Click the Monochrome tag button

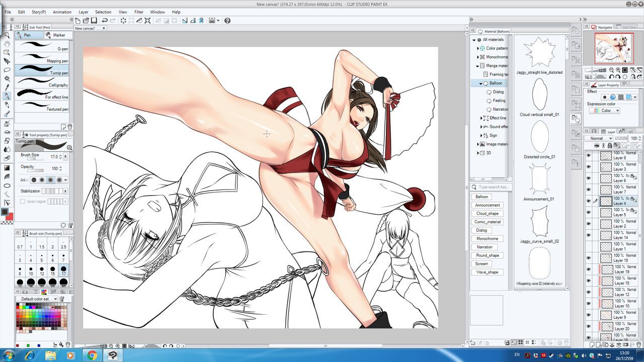tap(487, 238)
